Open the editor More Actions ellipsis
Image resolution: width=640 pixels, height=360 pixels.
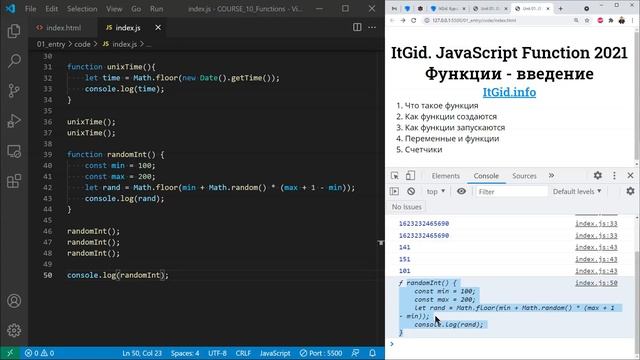click(372, 27)
